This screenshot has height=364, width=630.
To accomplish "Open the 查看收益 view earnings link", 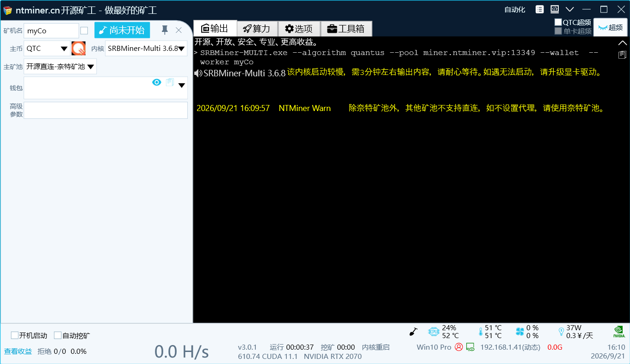I will click(18, 351).
